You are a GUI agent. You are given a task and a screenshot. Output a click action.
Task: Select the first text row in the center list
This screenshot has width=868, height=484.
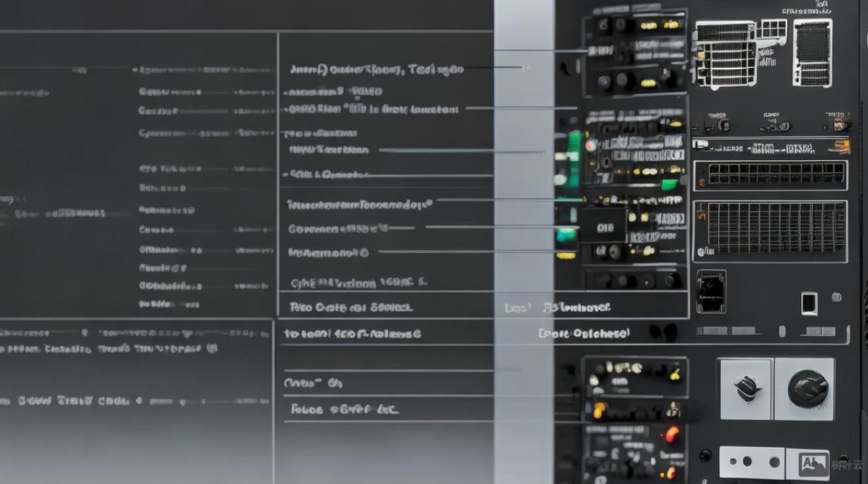click(376, 69)
